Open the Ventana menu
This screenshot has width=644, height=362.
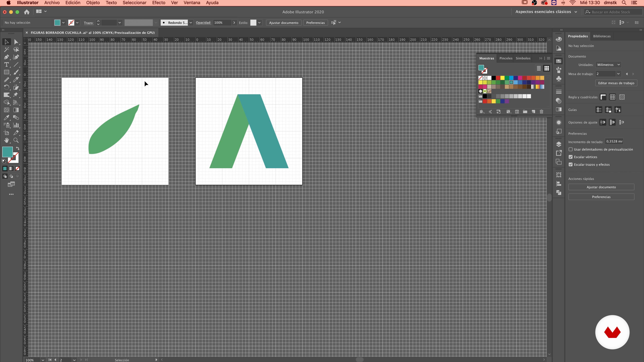point(192,3)
